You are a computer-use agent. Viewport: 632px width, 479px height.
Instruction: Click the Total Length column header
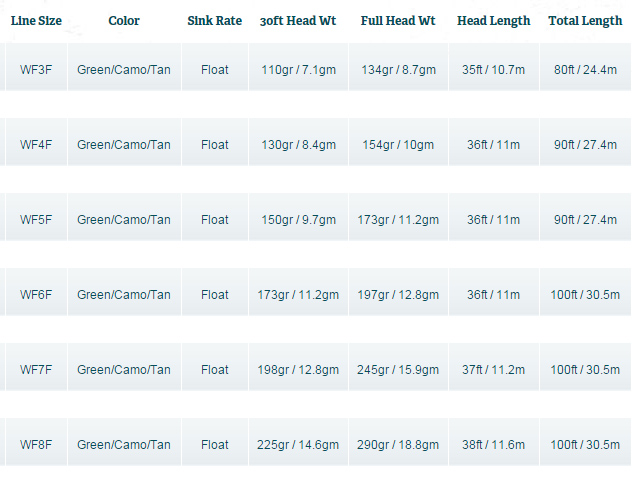585,21
